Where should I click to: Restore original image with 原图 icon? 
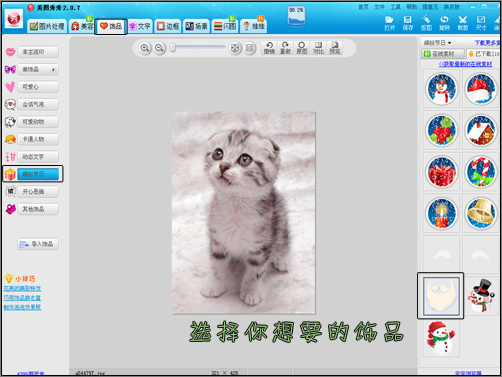coord(302,48)
